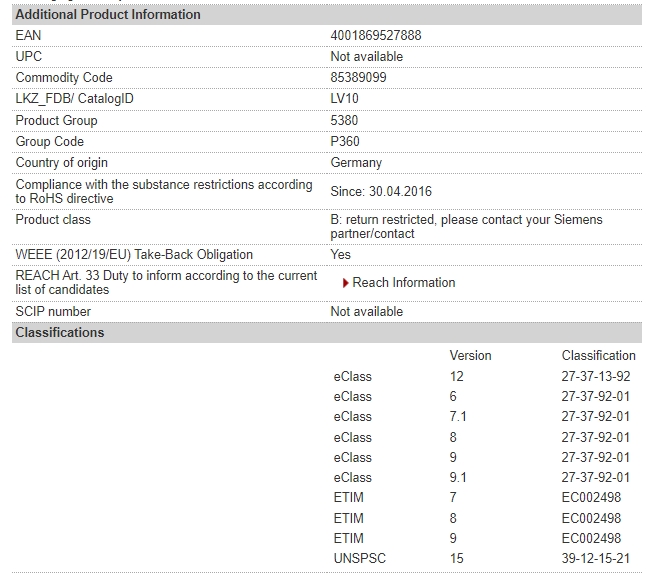Click the eClass version 9 classification code
Image resolution: width=655 pixels, height=577 pixels.
click(x=596, y=458)
